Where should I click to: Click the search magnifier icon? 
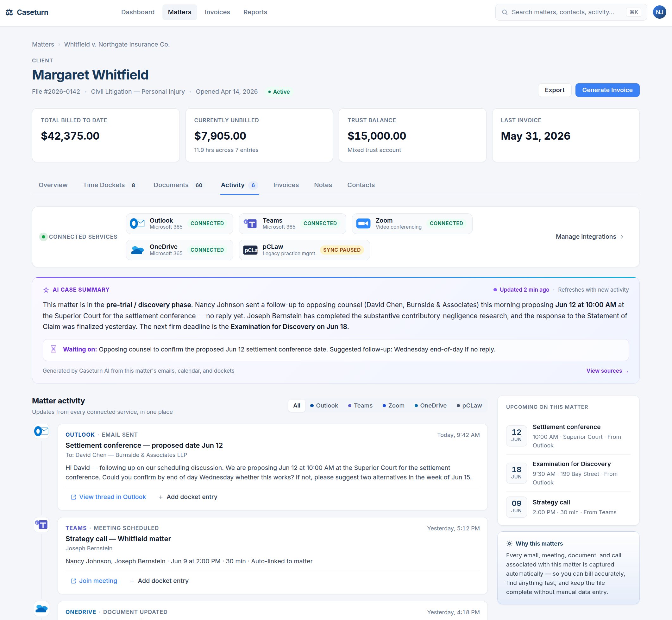pos(504,12)
